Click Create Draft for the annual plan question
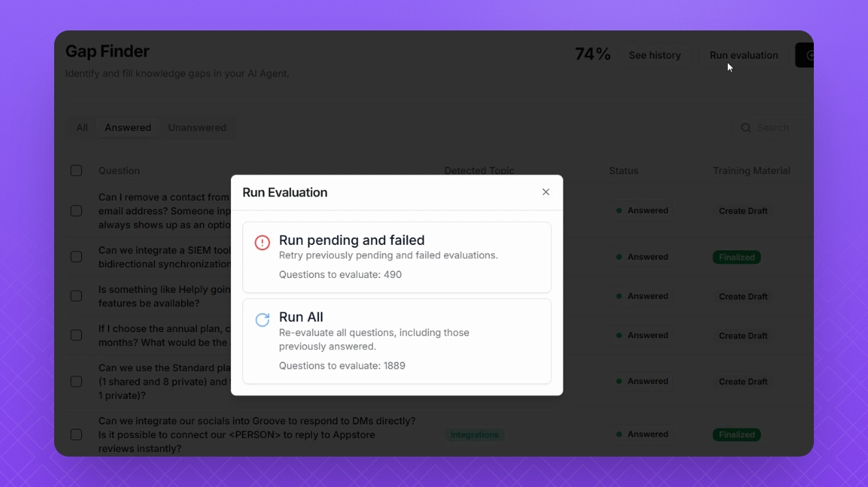 tap(743, 335)
